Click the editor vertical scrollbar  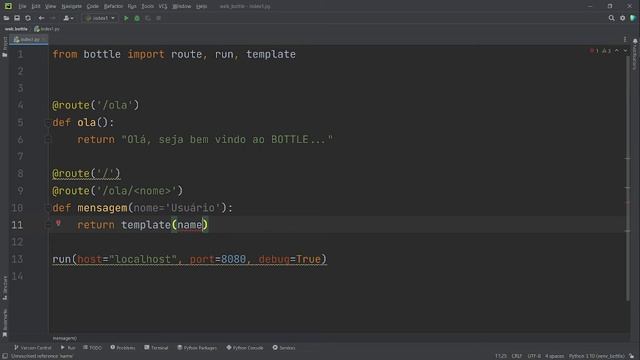coord(627,178)
